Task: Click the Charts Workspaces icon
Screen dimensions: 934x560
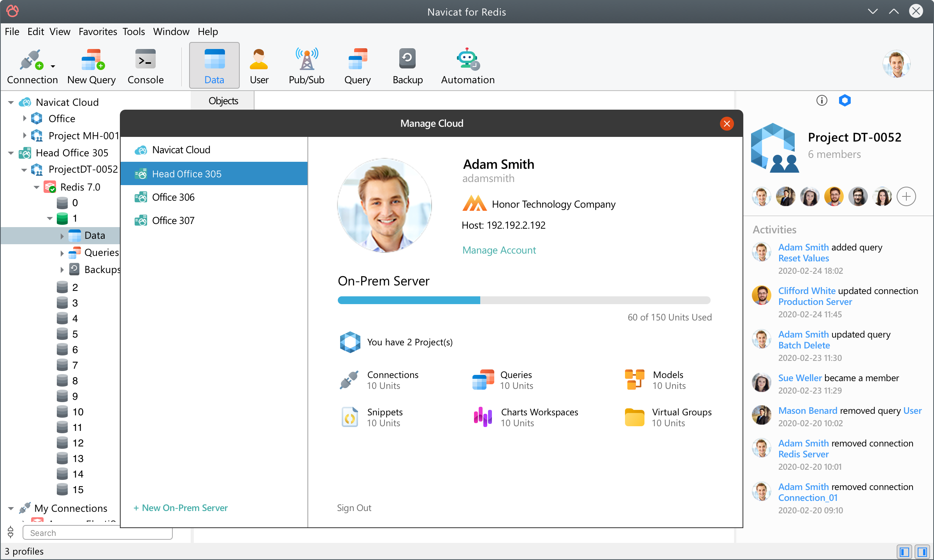Action: pos(483,417)
